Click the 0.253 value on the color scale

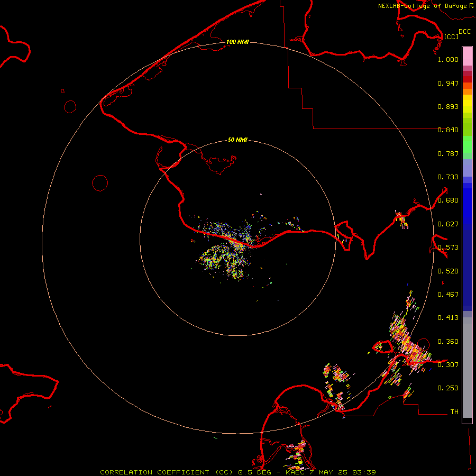448,388
